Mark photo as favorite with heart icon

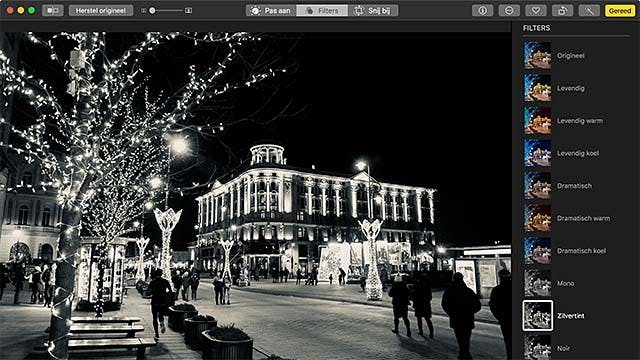(x=536, y=11)
